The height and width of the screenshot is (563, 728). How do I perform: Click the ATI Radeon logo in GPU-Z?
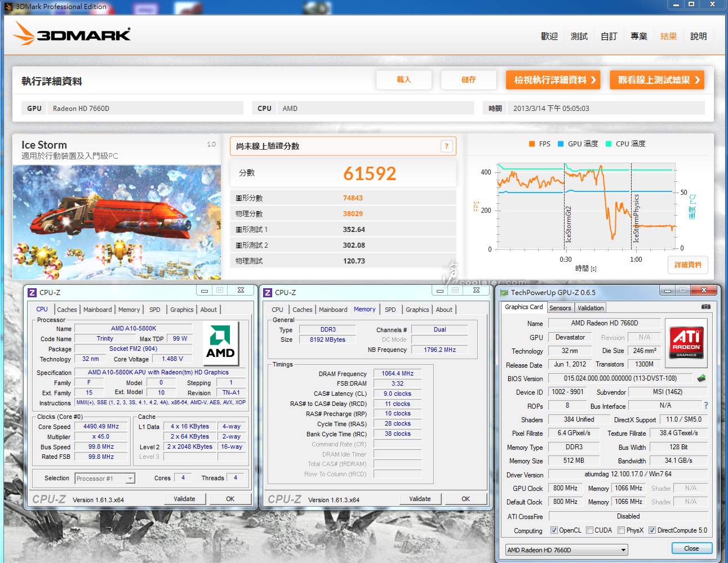tap(686, 342)
